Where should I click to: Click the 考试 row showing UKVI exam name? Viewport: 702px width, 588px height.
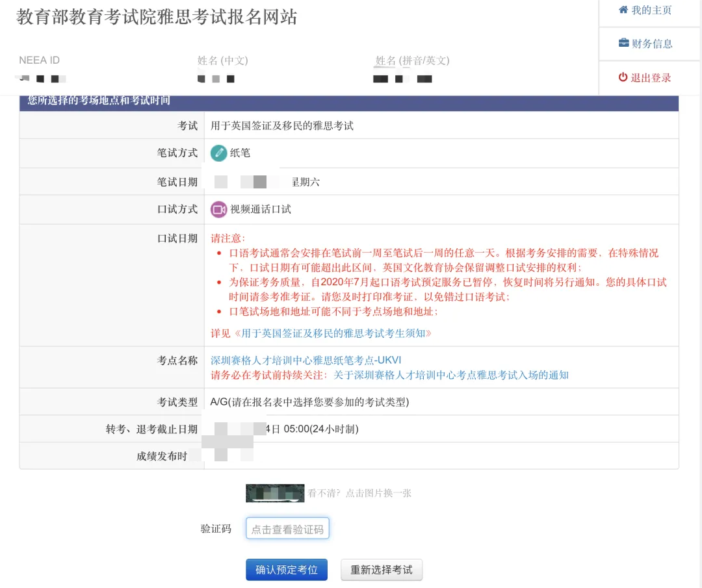click(x=286, y=125)
